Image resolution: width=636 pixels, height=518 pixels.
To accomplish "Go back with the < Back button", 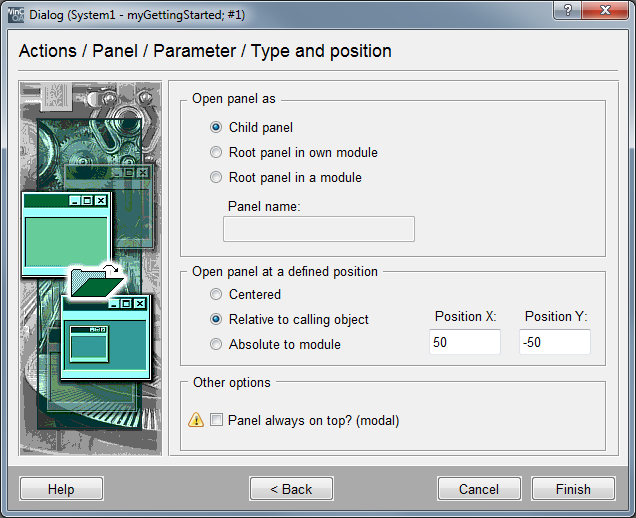I will pos(291,489).
